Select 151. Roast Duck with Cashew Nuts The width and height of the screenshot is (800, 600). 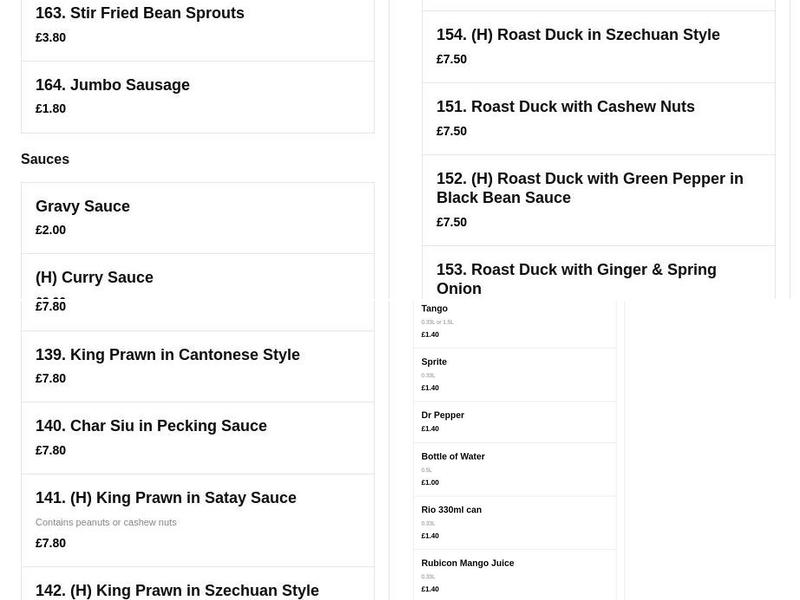[x=565, y=108]
